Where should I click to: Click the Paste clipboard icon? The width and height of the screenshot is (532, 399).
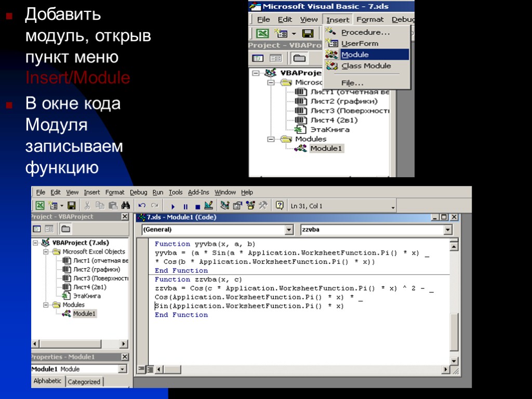(x=113, y=205)
